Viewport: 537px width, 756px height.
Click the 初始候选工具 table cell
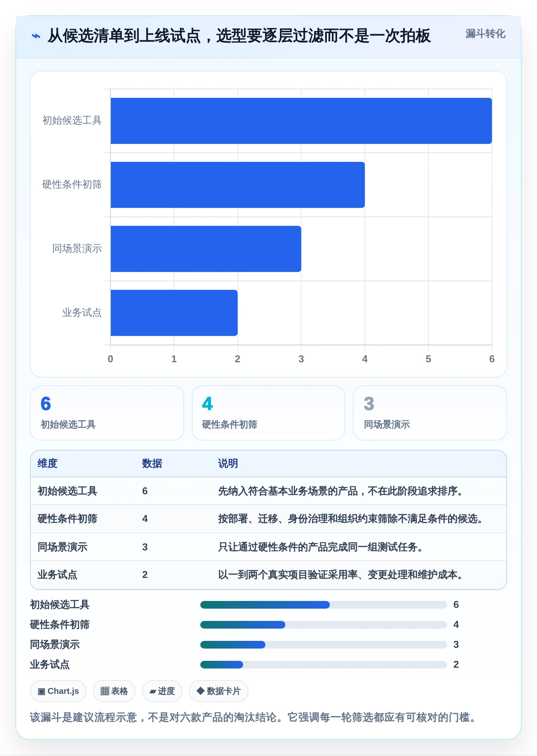tap(68, 491)
